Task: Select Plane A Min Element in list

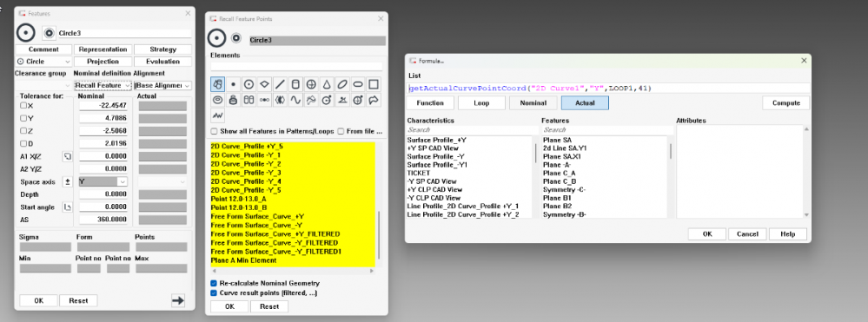Action: [243, 260]
